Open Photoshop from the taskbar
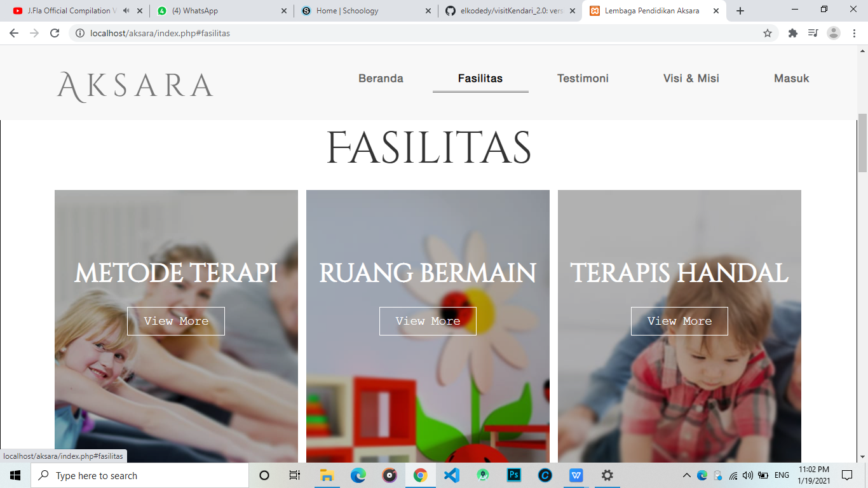 [513, 475]
